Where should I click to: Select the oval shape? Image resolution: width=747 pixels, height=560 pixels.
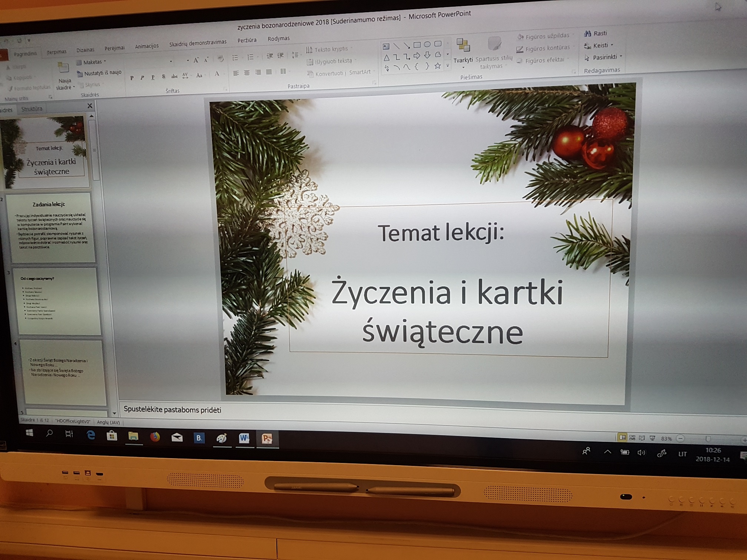click(x=427, y=44)
